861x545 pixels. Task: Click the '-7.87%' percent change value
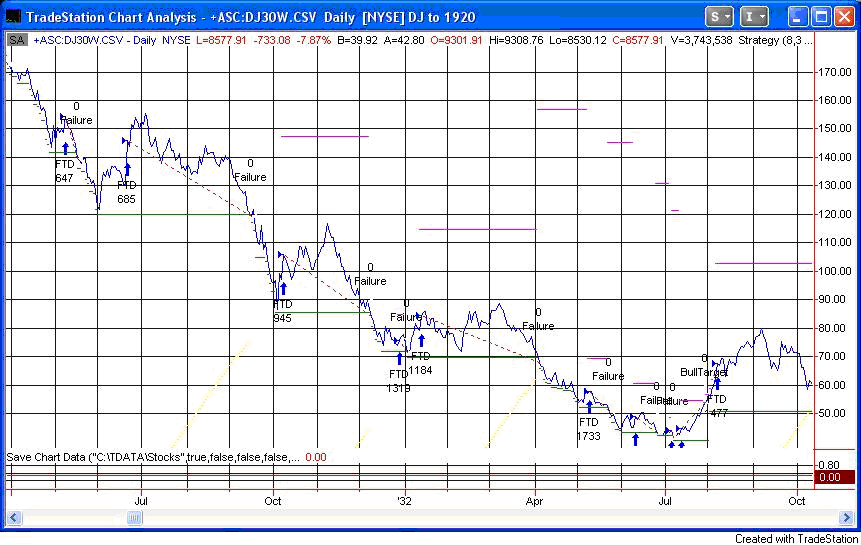pos(315,40)
